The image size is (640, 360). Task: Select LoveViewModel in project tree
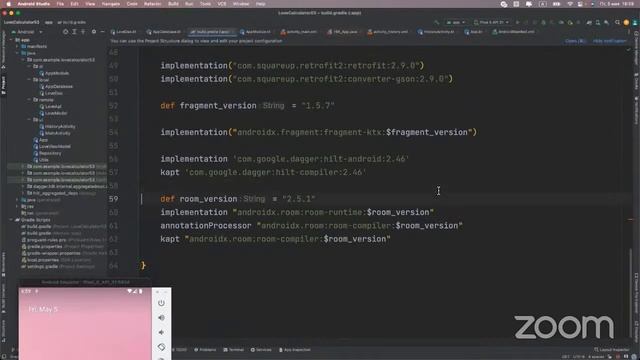coord(52,147)
